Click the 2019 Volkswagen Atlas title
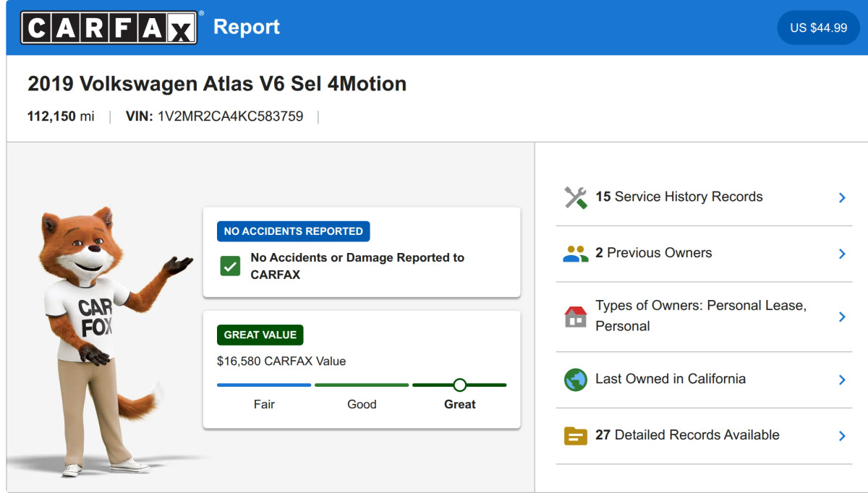This screenshot has height=493, width=868. 217,84
